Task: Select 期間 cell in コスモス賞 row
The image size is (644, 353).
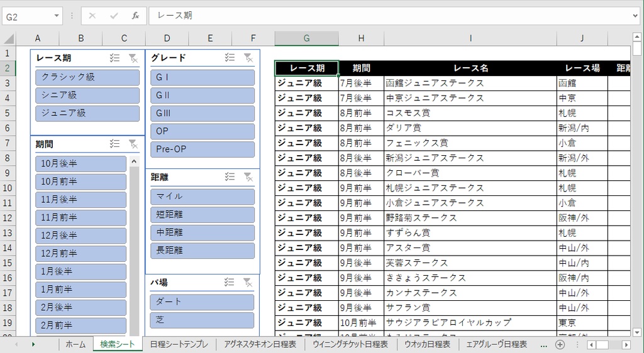Action: pyautogui.click(x=361, y=113)
